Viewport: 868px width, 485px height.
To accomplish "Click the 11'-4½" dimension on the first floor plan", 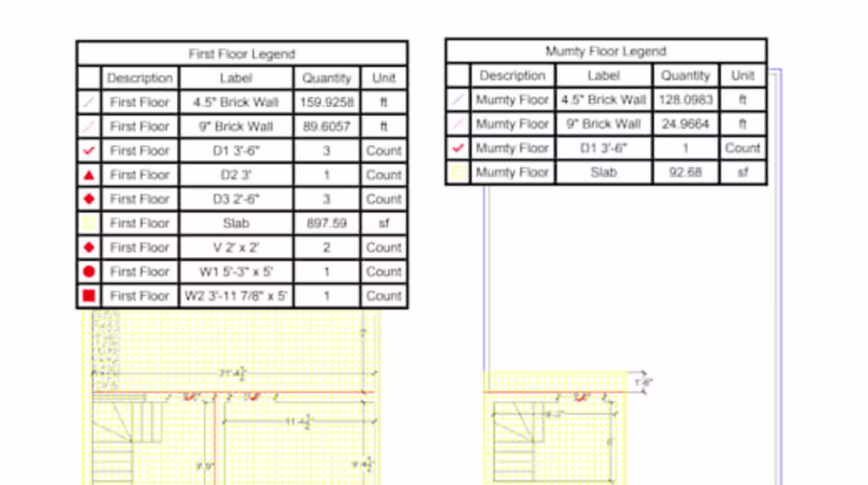I will tap(299, 422).
